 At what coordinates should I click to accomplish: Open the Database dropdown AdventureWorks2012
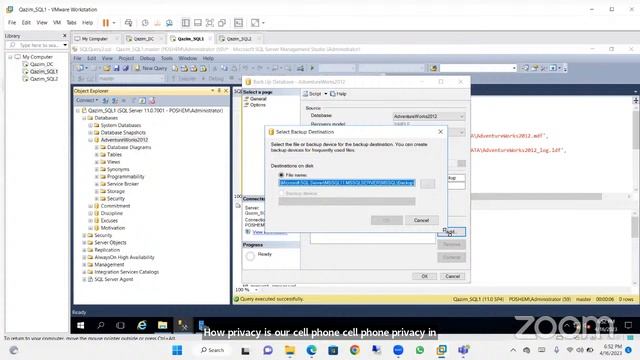[x=429, y=116]
